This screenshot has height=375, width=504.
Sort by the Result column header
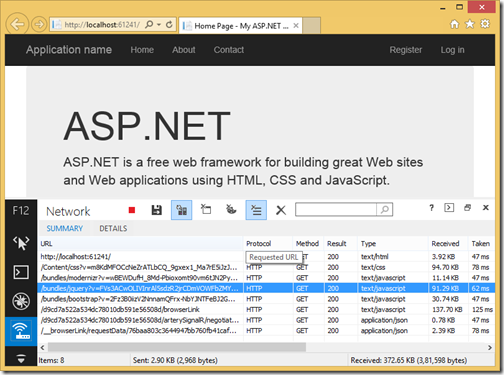pos(340,244)
